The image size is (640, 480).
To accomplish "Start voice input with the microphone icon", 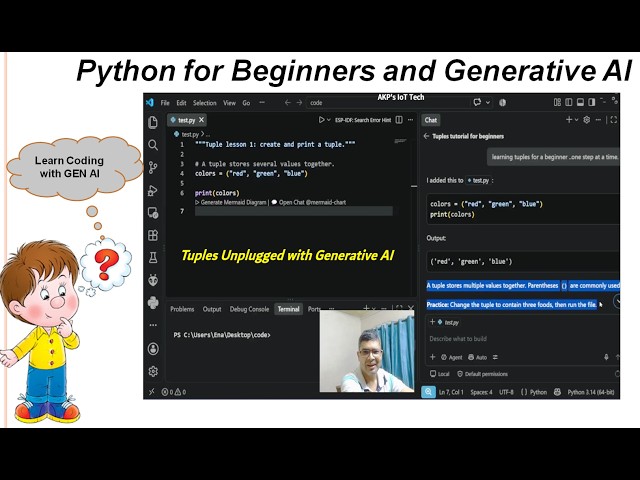I will point(606,357).
